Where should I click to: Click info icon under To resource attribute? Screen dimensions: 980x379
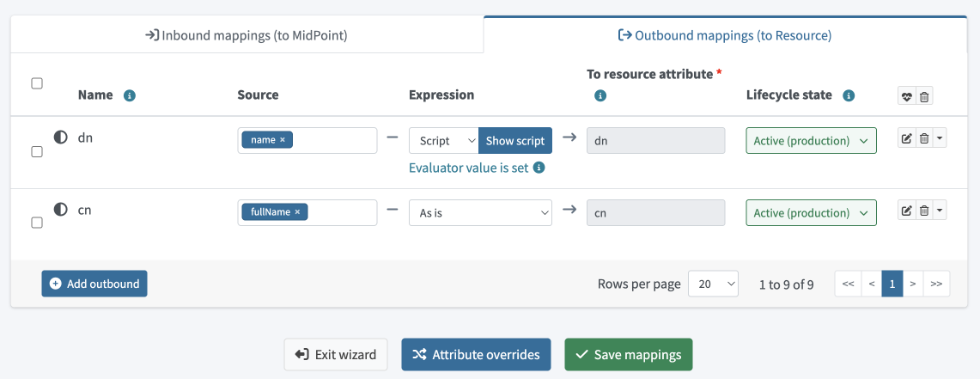(x=600, y=95)
